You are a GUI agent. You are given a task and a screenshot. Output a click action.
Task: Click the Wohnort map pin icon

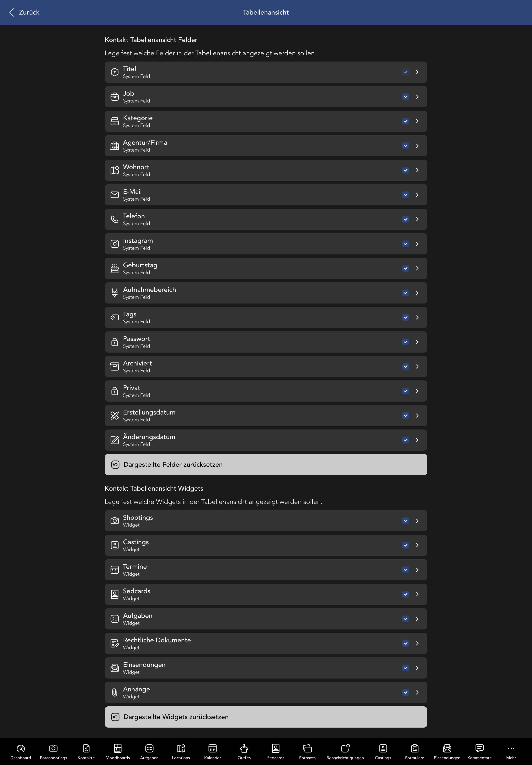coord(115,170)
